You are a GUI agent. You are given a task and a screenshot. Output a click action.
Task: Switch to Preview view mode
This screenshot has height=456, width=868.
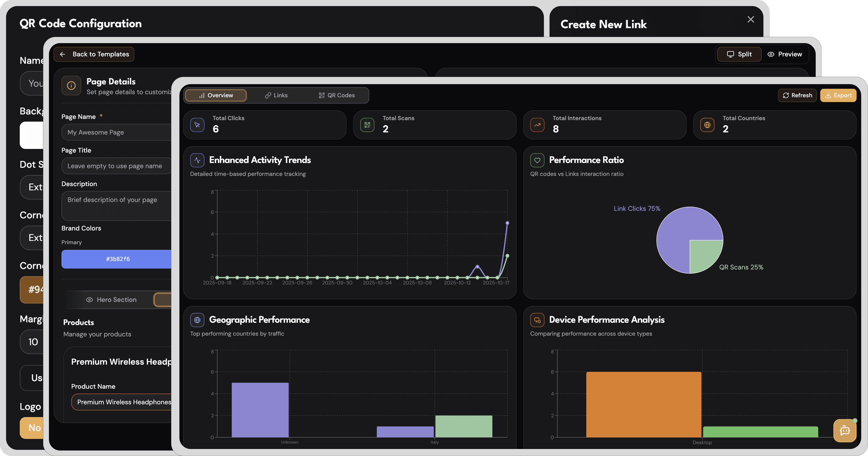pyautogui.click(x=785, y=54)
